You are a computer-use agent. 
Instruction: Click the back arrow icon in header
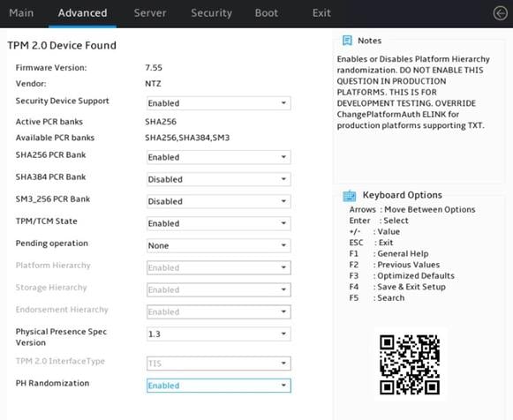point(501,13)
